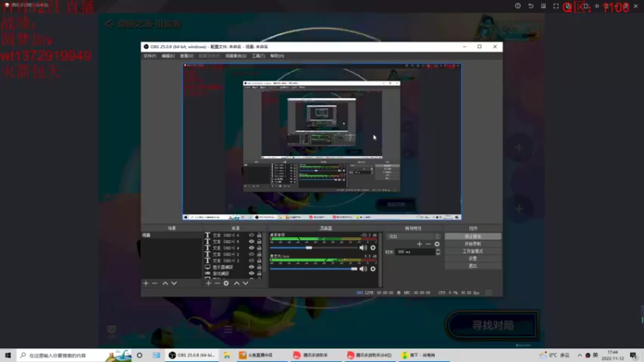Screen dimensions: 644x362
Task: Open the 帮助(H) menu
Action: [277, 56]
